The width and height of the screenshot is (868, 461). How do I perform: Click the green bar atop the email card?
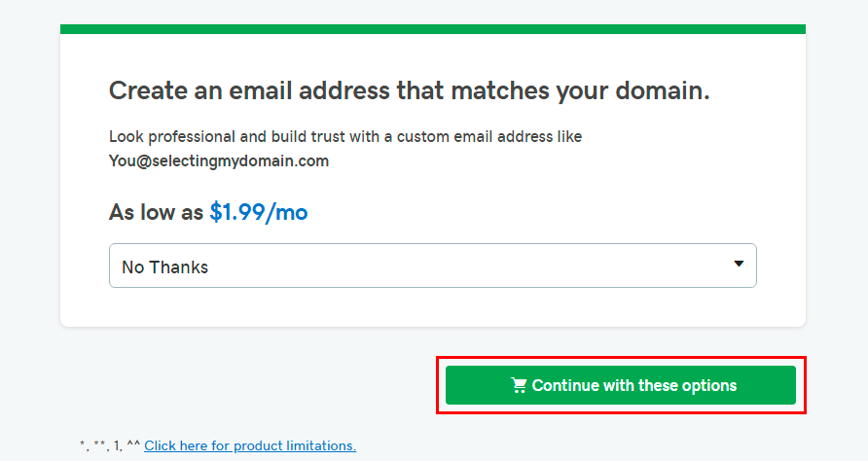click(x=432, y=29)
